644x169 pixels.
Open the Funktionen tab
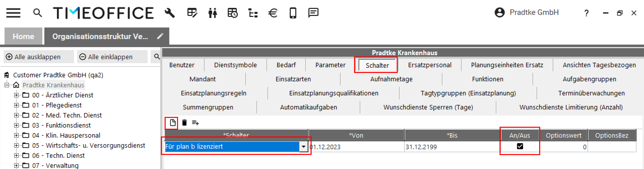pyautogui.click(x=487, y=79)
